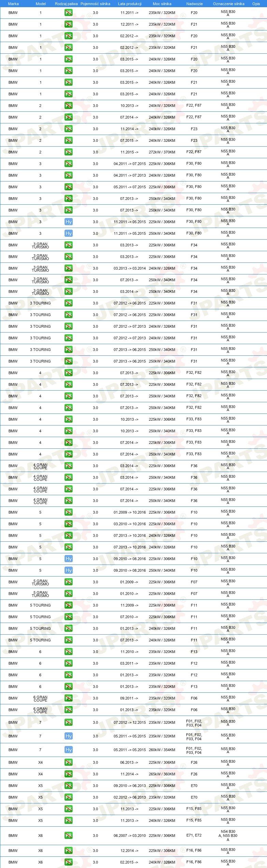Click petrol icon in X4 265kW row

(68, 774)
